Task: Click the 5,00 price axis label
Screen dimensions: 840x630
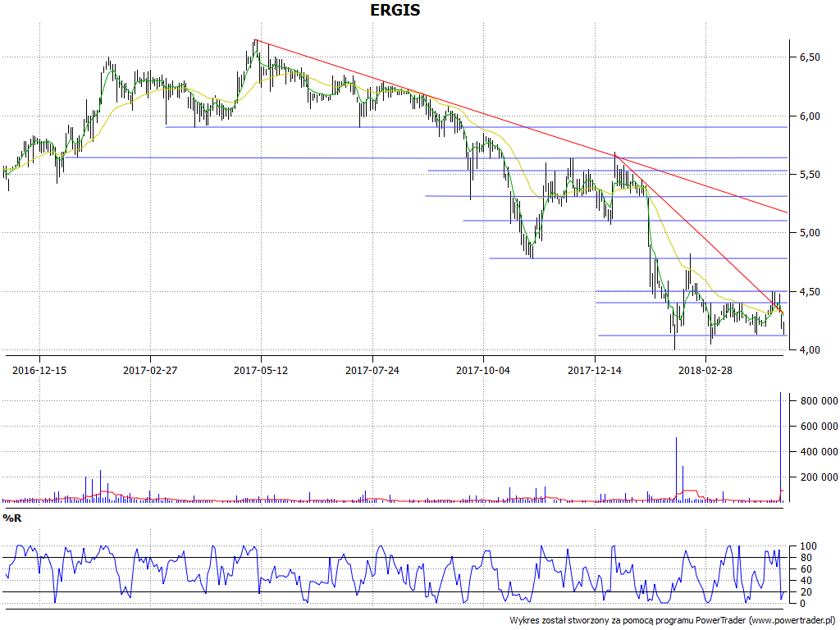Action: pyautogui.click(x=810, y=233)
